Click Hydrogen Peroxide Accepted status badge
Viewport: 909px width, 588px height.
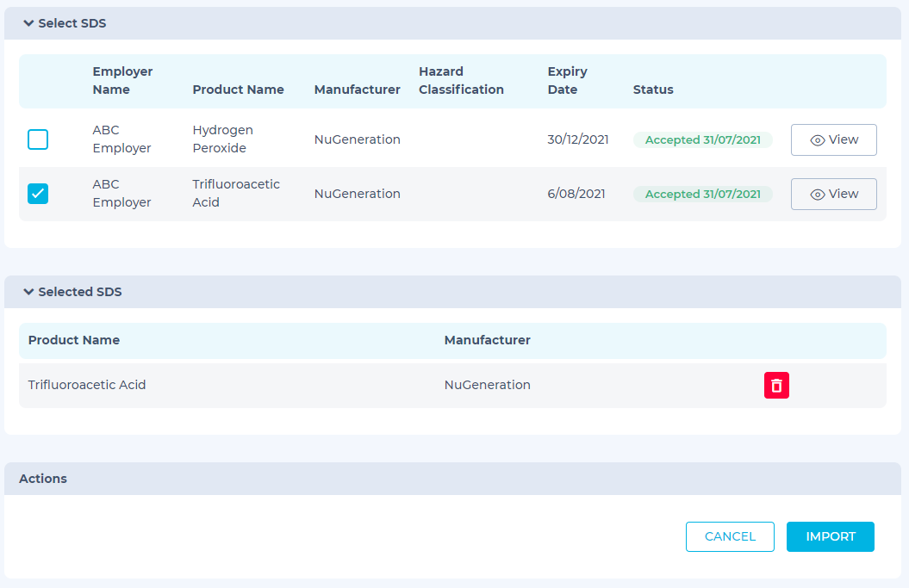[702, 139]
